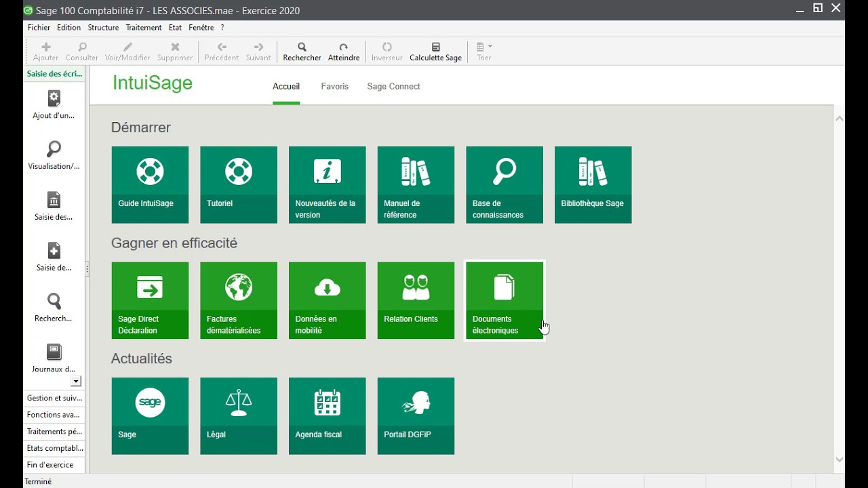Open Données en mobilité tile
This screenshot has width=868, height=488.
(328, 301)
